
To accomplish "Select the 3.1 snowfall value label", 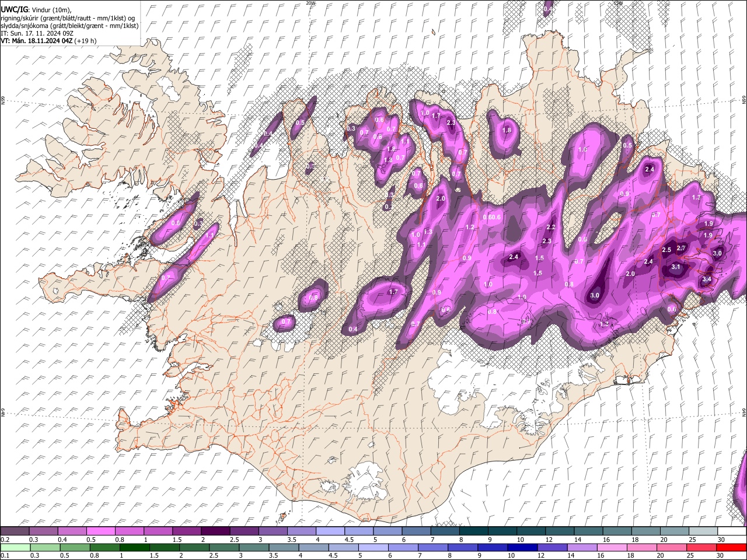I will [x=676, y=267].
